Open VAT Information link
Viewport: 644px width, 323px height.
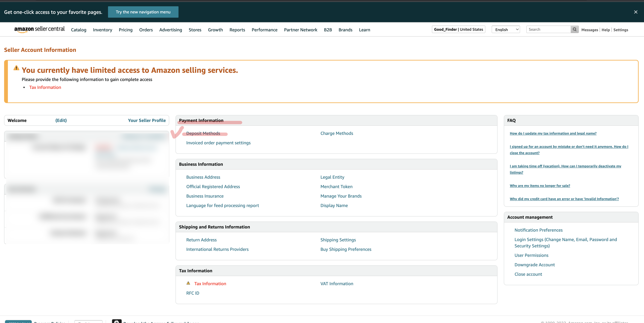(x=337, y=283)
